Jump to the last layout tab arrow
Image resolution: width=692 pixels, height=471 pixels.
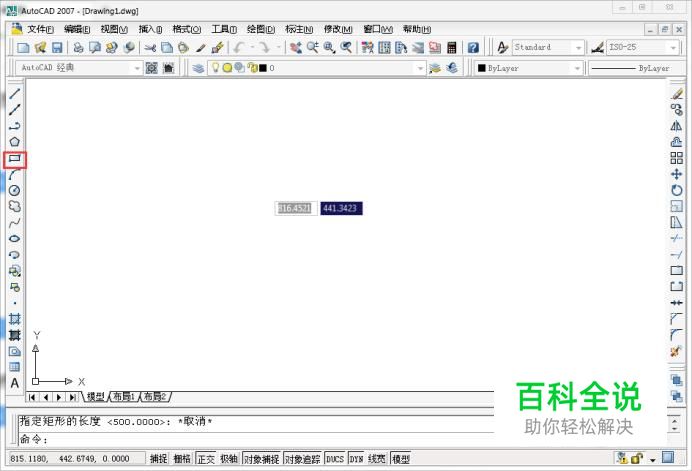(72, 397)
